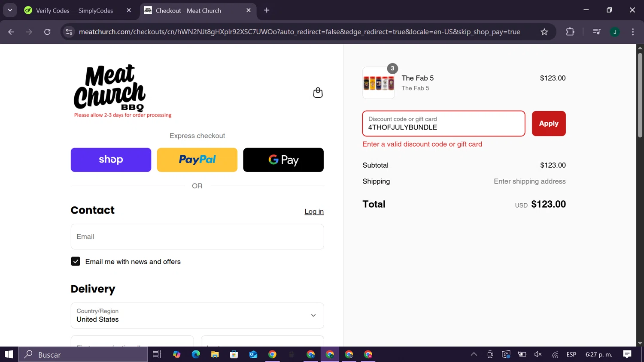This screenshot has height=362, width=644.
Task: Open the tab search dropdown arrow
Action: (x=10, y=10)
